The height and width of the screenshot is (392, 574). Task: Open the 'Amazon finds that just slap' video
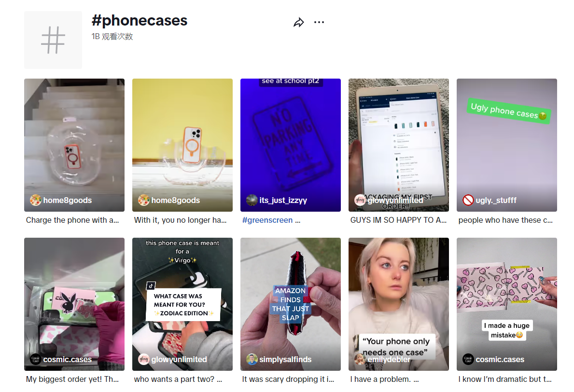[290, 304]
